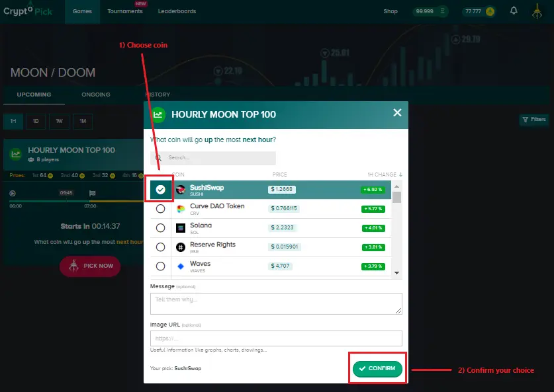The width and height of the screenshot is (554, 392).
Task: Click the Reserve Rights coin logo
Action: pyautogui.click(x=181, y=247)
